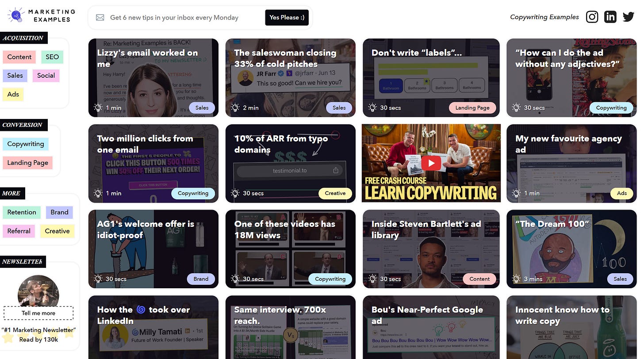Open 'How can I do the ad without any adjectives?'
644x359 pixels.
pyautogui.click(x=571, y=78)
